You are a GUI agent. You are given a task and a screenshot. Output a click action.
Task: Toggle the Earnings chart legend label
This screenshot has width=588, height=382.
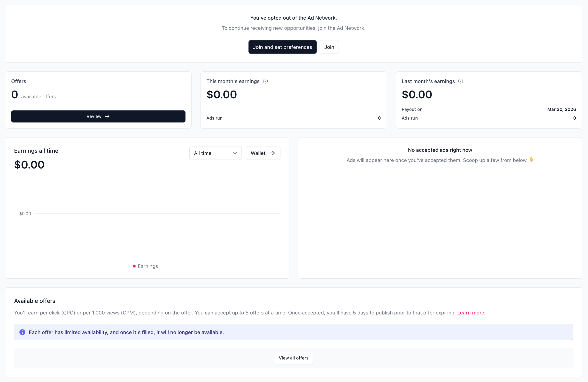point(148,266)
